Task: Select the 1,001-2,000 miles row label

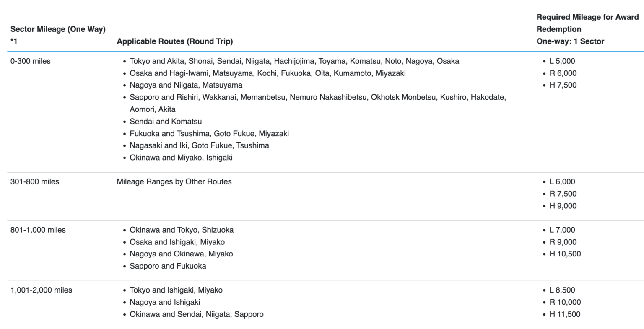Action: [x=41, y=290]
